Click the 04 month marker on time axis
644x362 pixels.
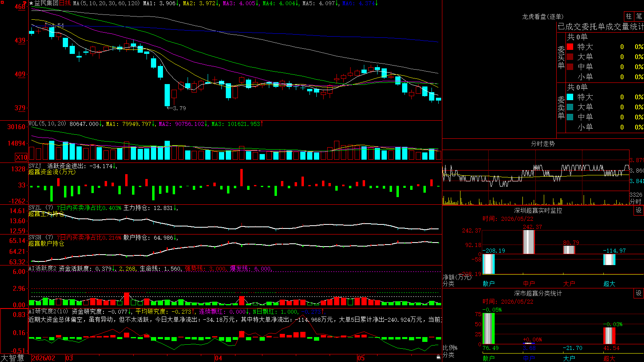point(219,358)
